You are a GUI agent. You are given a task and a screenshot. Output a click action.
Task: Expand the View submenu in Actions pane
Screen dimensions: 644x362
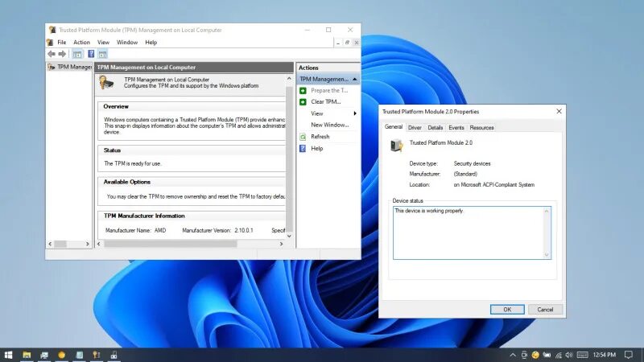355,113
